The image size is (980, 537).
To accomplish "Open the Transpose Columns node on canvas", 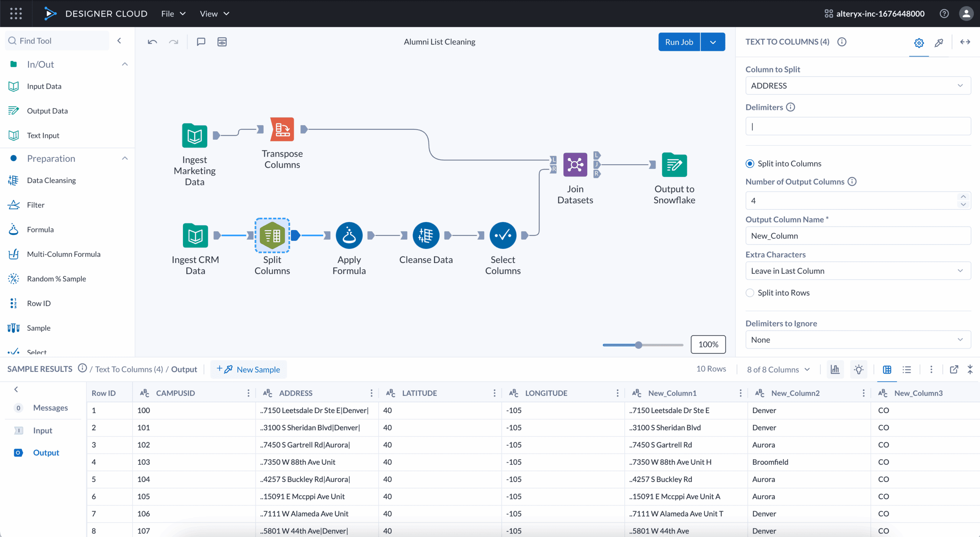I will pos(282,129).
